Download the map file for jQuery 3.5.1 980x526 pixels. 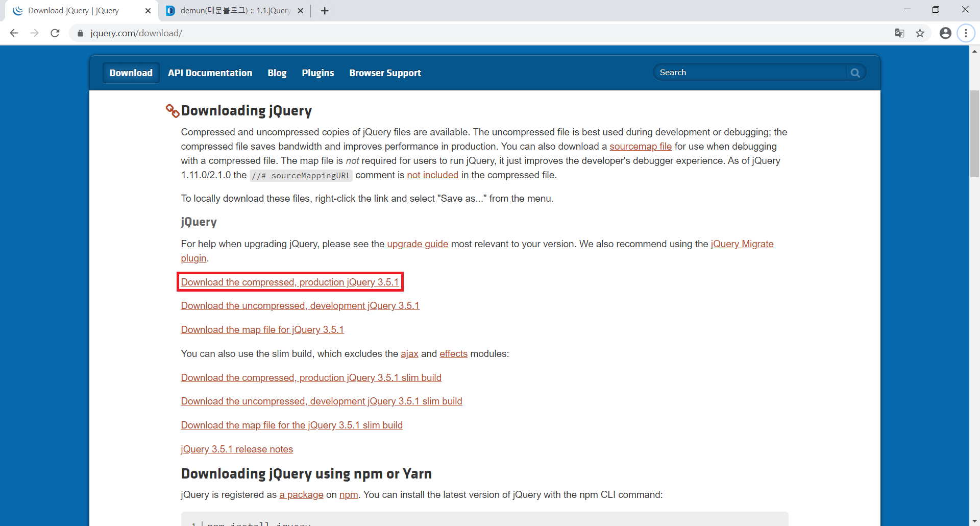point(262,330)
